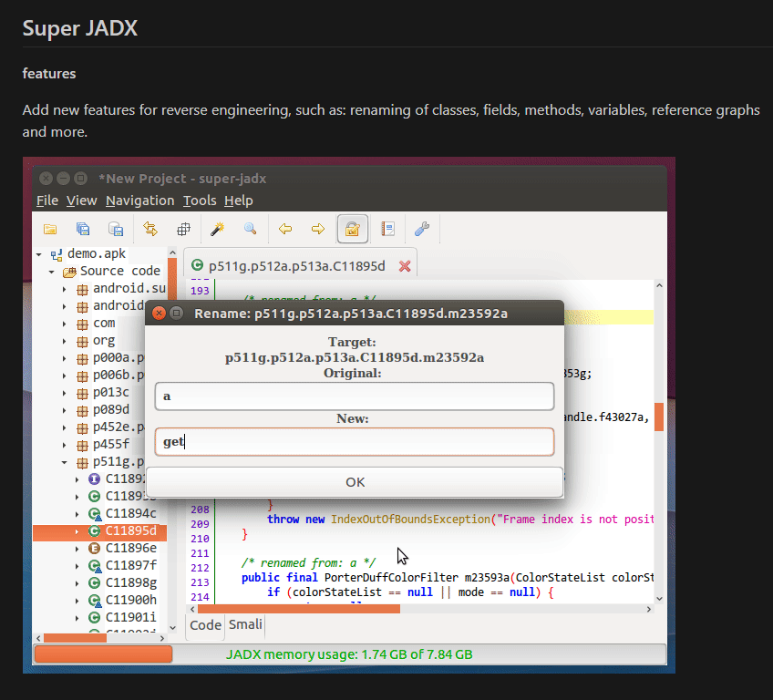Select class C11900h in tree
773x700 pixels.
130,600
